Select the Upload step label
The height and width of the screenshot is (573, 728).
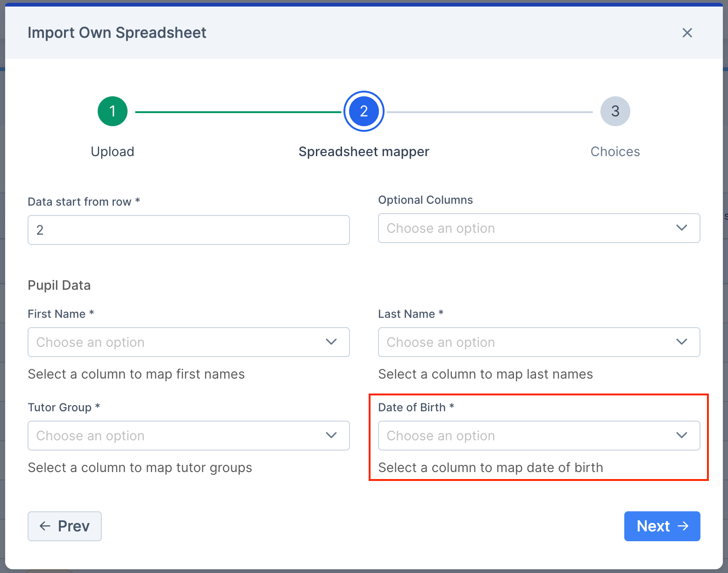112,151
